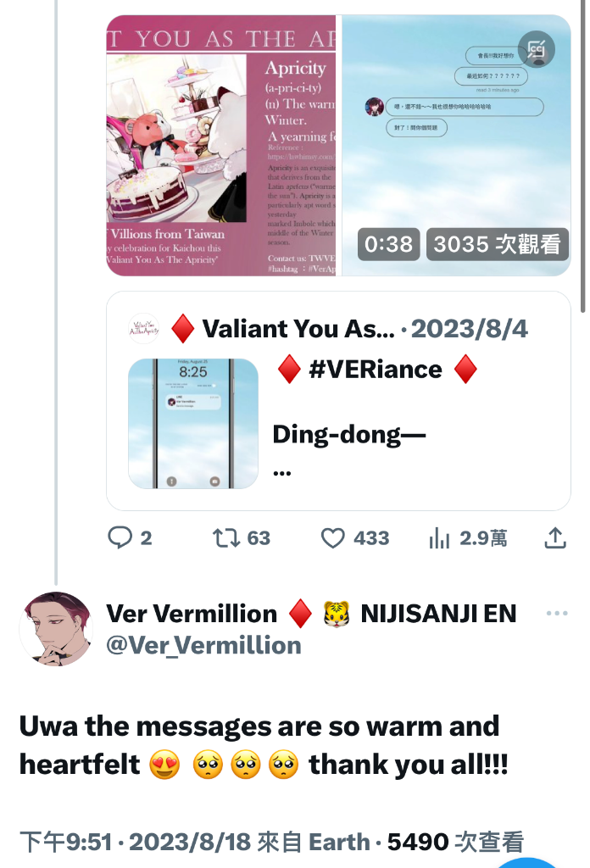Open the #VERiance hashtag
590x868 pixels.
point(376,370)
